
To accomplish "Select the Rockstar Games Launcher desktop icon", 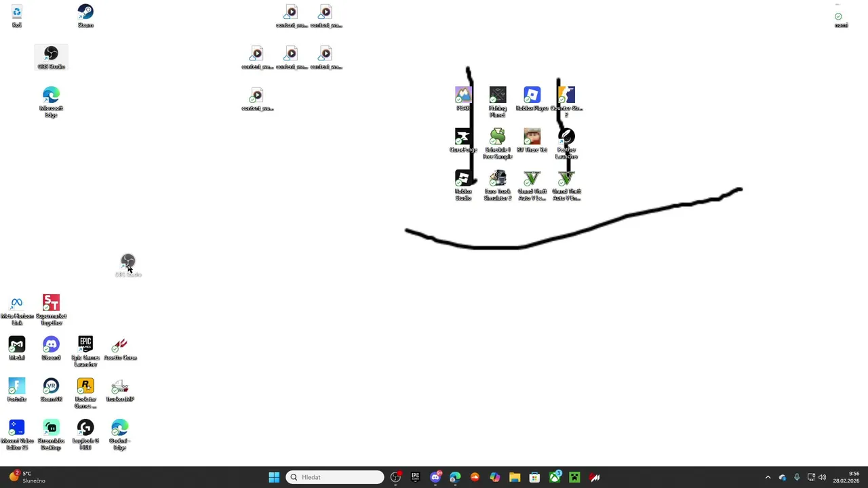I will (x=85, y=393).
